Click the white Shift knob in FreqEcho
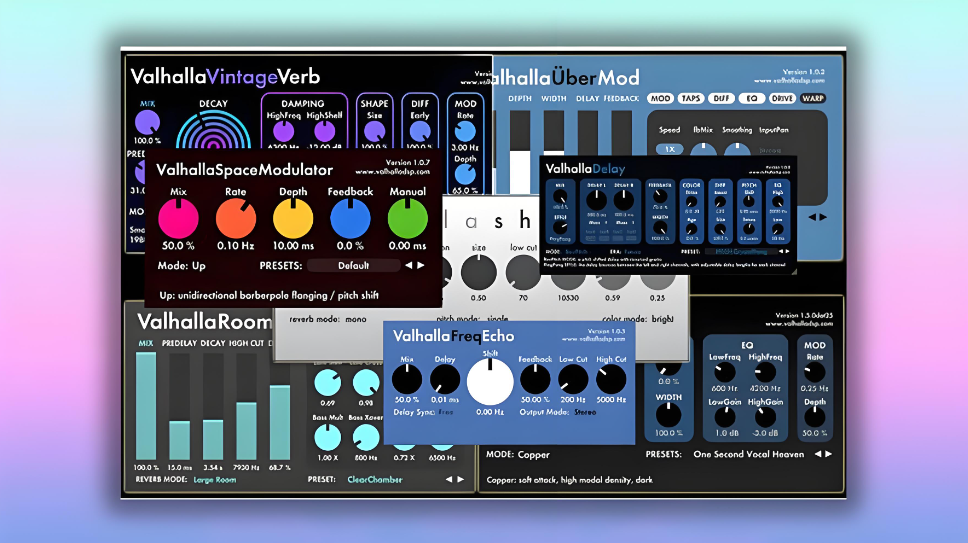968x543 pixels. [x=490, y=381]
